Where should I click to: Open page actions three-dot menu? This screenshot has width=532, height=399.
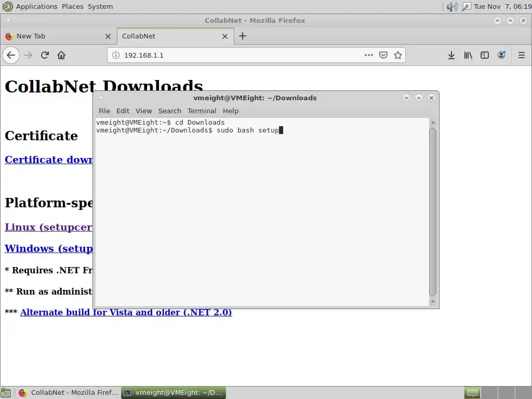pyautogui.click(x=369, y=55)
